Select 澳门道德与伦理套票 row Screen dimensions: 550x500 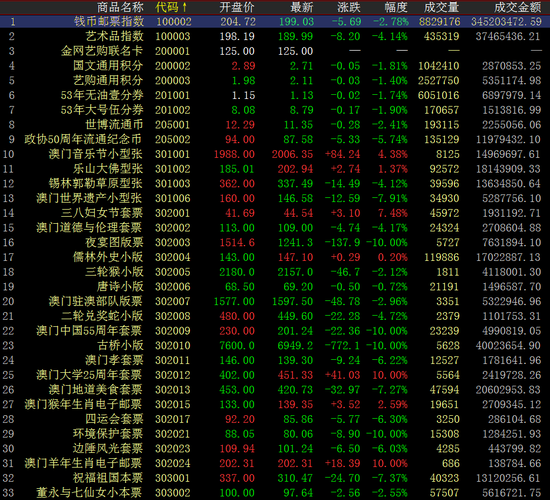[275, 228]
